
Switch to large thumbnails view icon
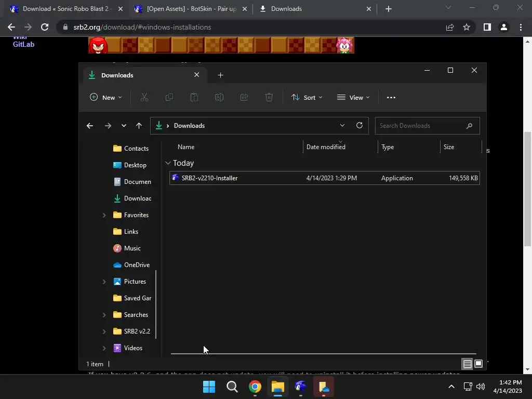[478, 364]
